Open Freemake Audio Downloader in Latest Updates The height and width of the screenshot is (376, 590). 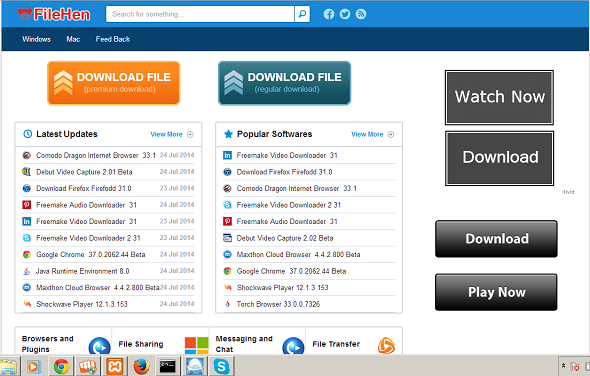[87, 205]
